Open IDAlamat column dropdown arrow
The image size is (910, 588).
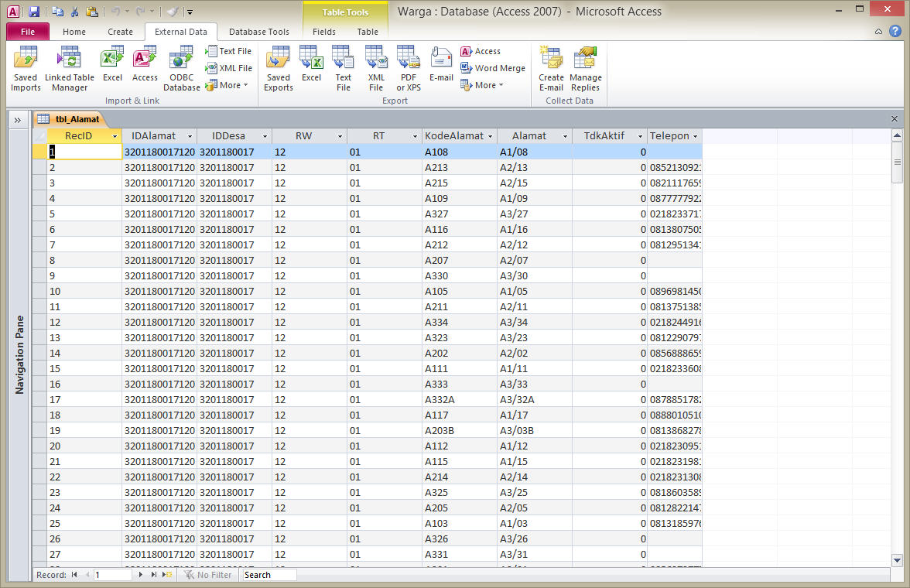click(190, 136)
